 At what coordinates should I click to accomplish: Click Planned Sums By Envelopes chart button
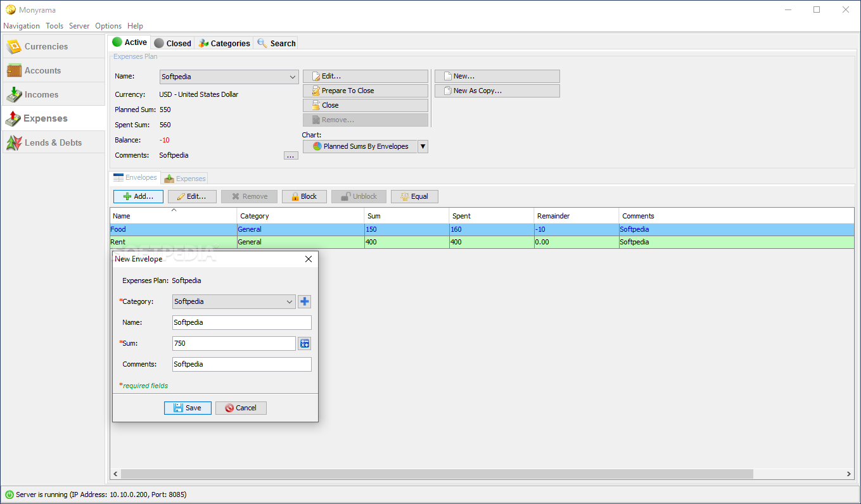point(360,146)
